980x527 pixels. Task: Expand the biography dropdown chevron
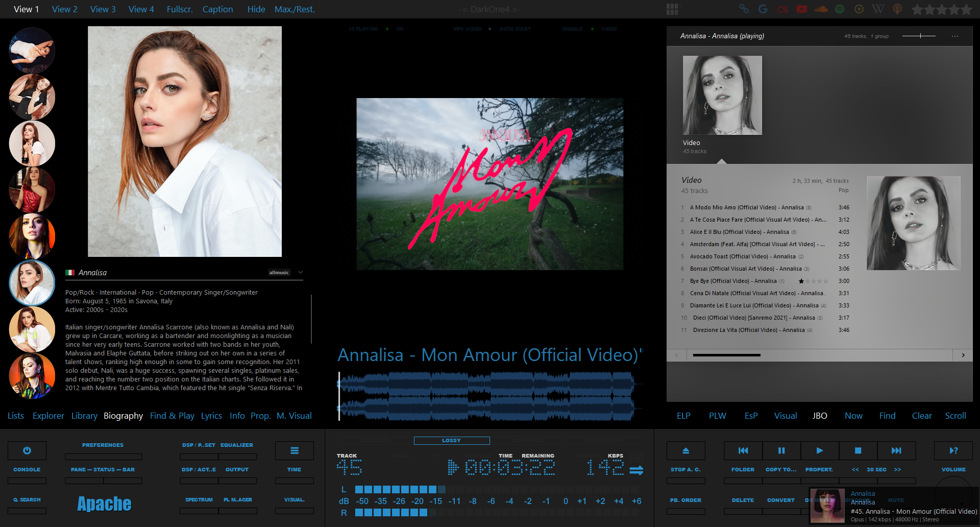(301, 272)
